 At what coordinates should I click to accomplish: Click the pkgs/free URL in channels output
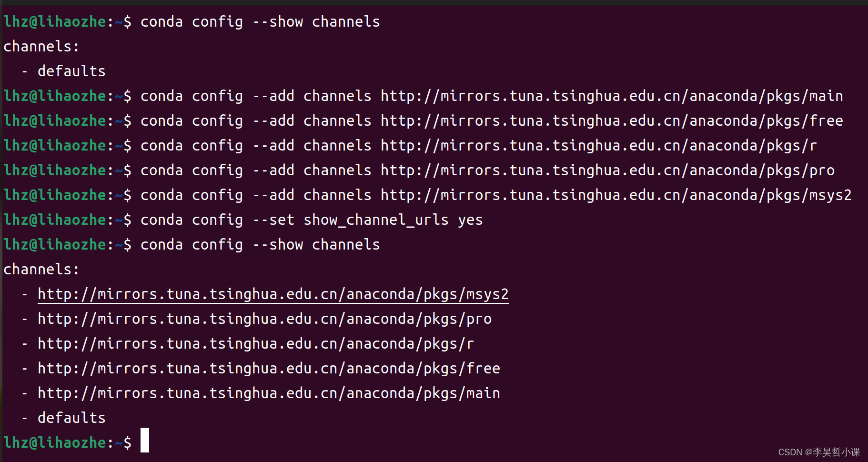pyautogui.click(x=269, y=369)
